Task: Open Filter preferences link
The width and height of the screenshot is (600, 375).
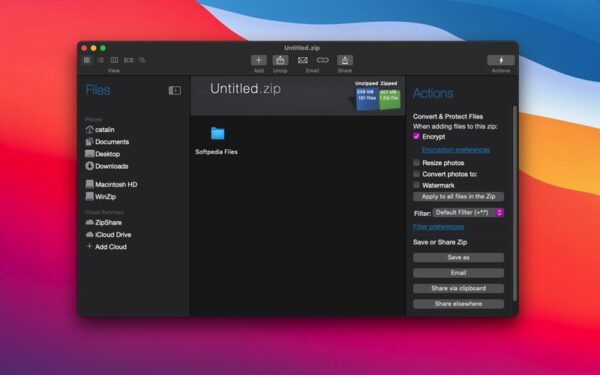Action: tap(438, 227)
